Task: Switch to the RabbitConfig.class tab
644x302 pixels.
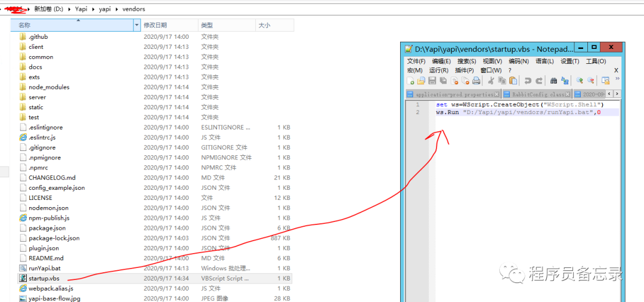Action: pyautogui.click(x=537, y=94)
